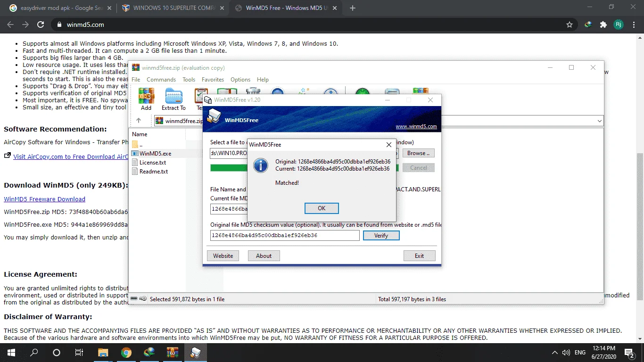
Task: Click the SFX books icon in WinRAR
Action: (x=420, y=90)
